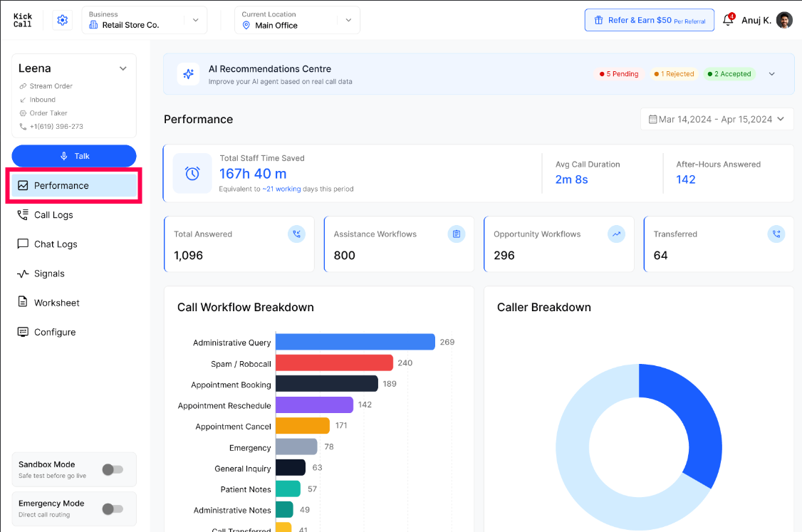Click the AI Recommendations sparkle icon
The height and width of the screenshot is (532, 802).
click(188, 74)
